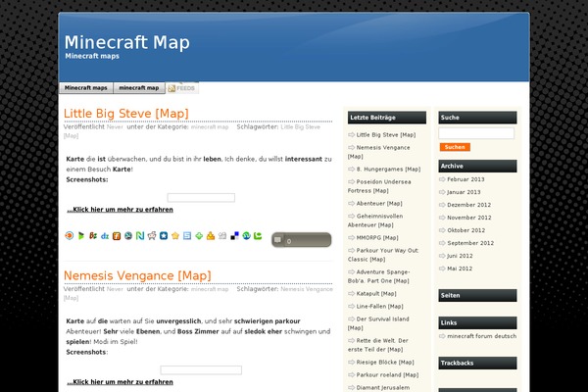Open Mai 2012 archive
The image size is (588, 392).
pos(460,269)
